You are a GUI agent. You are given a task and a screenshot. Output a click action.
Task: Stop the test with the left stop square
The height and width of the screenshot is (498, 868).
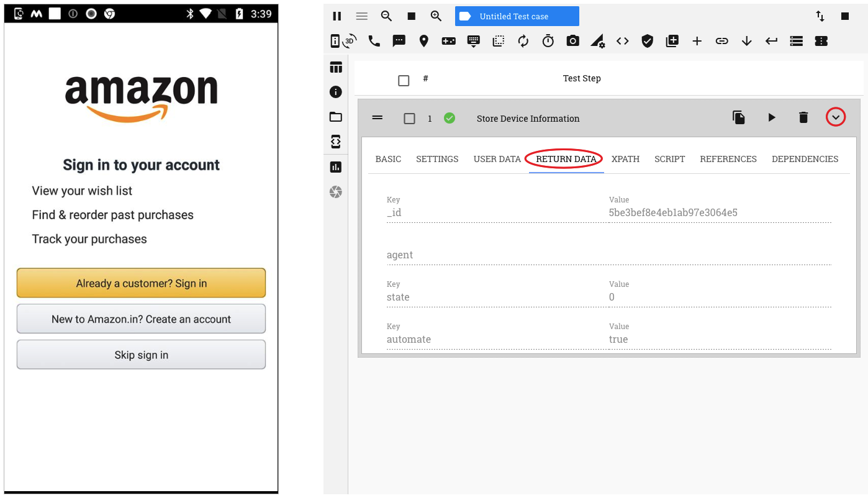click(x=411, y=16)
